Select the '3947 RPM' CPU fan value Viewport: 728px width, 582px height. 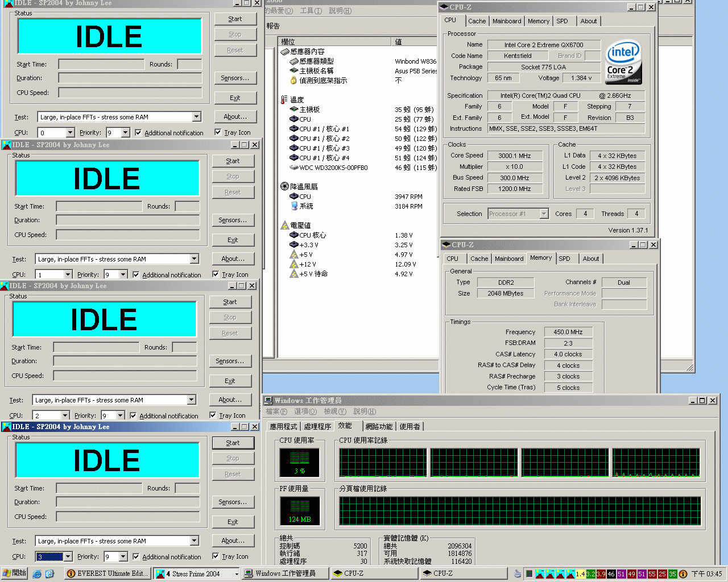point(408,197)
